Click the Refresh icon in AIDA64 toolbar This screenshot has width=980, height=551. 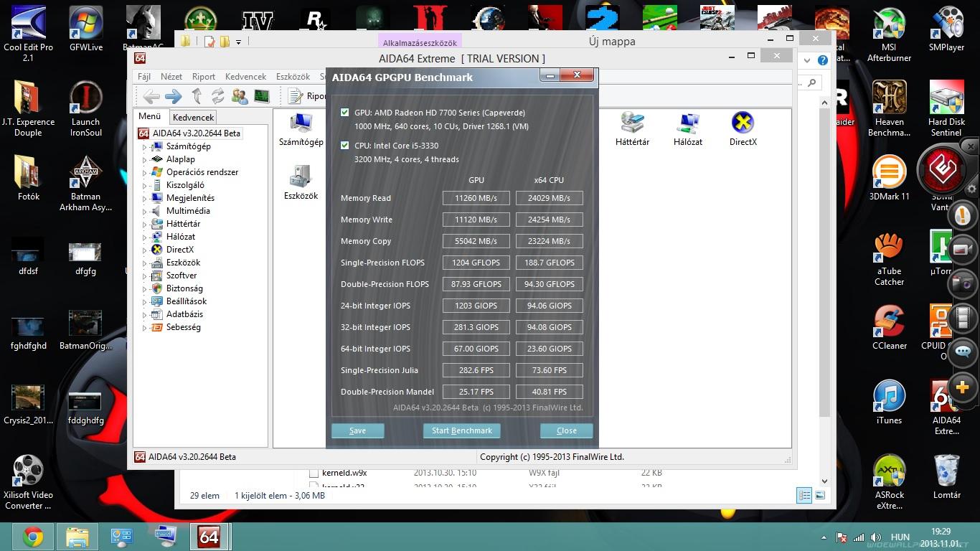coord(218,96)
